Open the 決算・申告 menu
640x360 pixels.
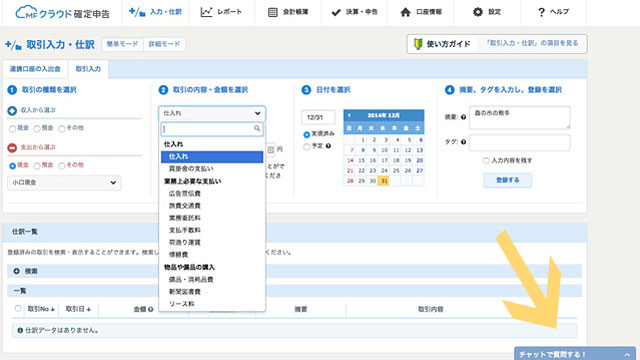pyautogui.click(x=354, y=12)
